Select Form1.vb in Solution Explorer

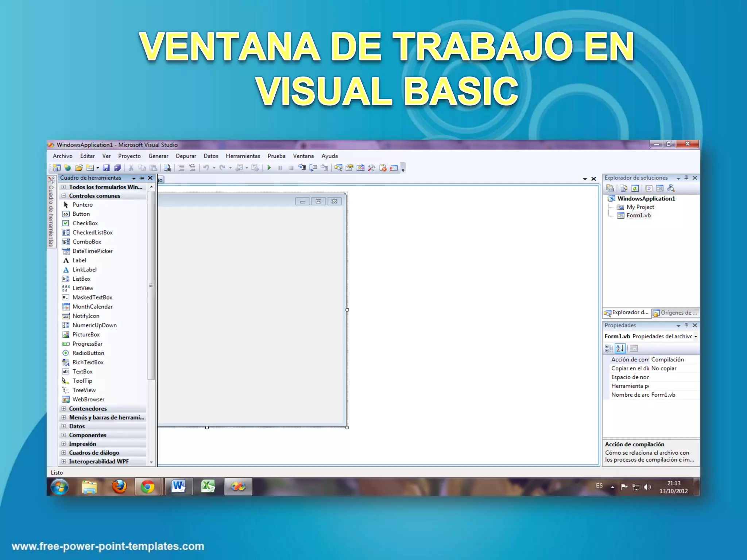pos(638,215)
